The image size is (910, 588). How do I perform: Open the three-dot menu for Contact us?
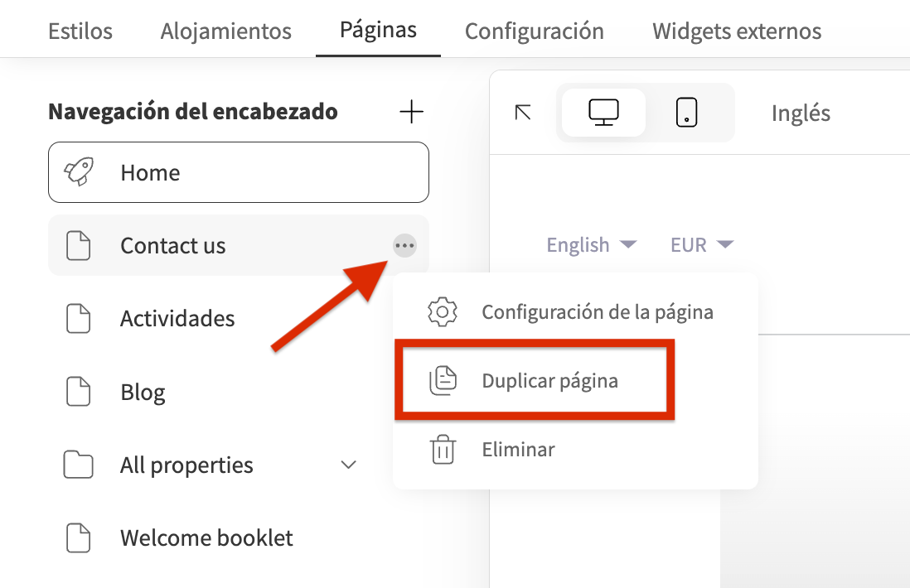pyautogui.click(x=404, y=245)
